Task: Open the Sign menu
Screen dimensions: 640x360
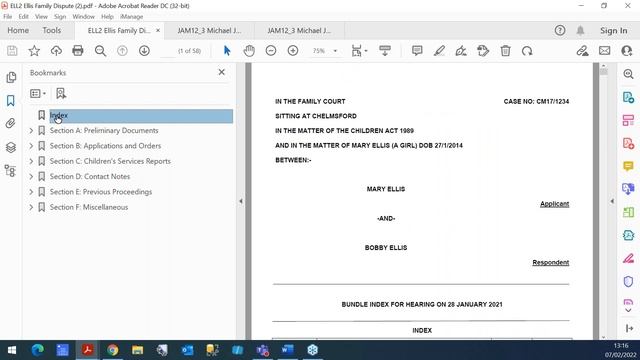Action: click(x=60, y=17)
